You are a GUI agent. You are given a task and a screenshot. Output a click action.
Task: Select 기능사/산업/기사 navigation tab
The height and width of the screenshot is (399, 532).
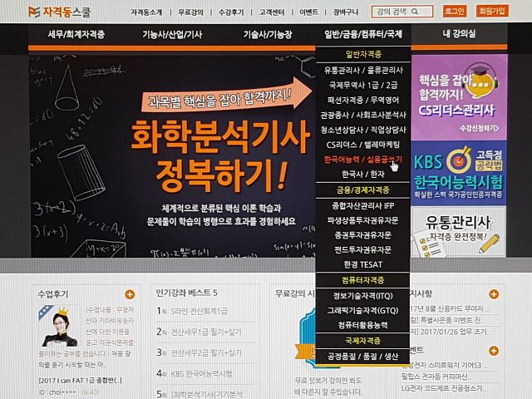click(x=172, y=34)
